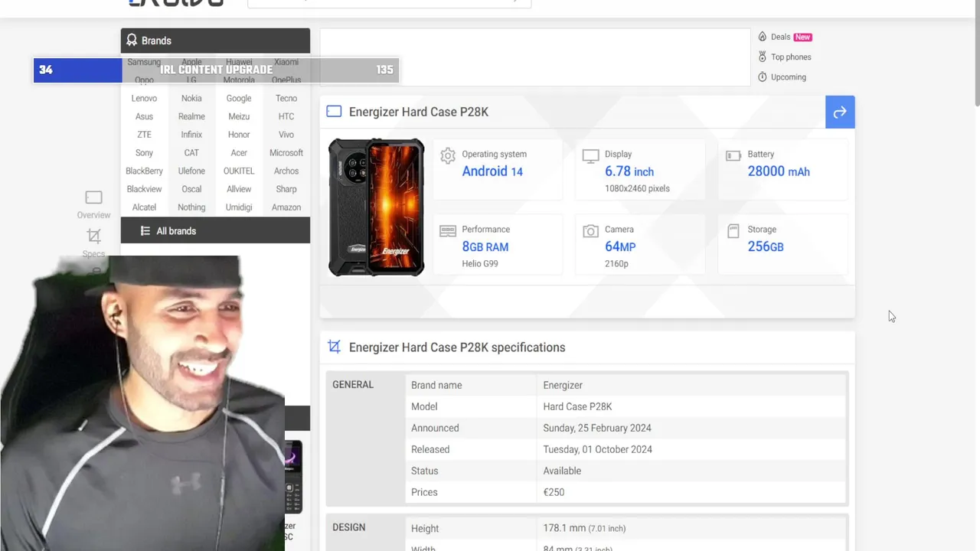Click the Tuesday, 01 October 2024 date
Image resolution: width=980 pixels, height=551 pixels.
coord(598,449)
